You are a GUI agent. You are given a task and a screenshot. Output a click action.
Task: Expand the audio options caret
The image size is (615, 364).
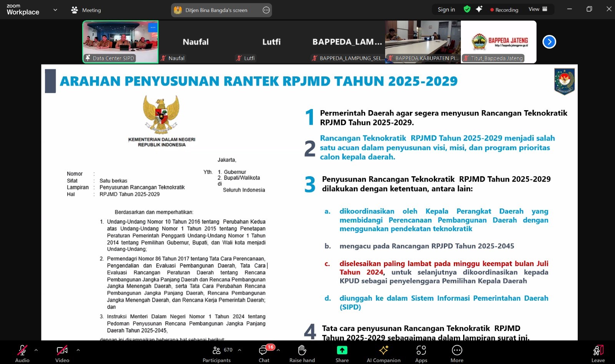click(x=36, y=350)
